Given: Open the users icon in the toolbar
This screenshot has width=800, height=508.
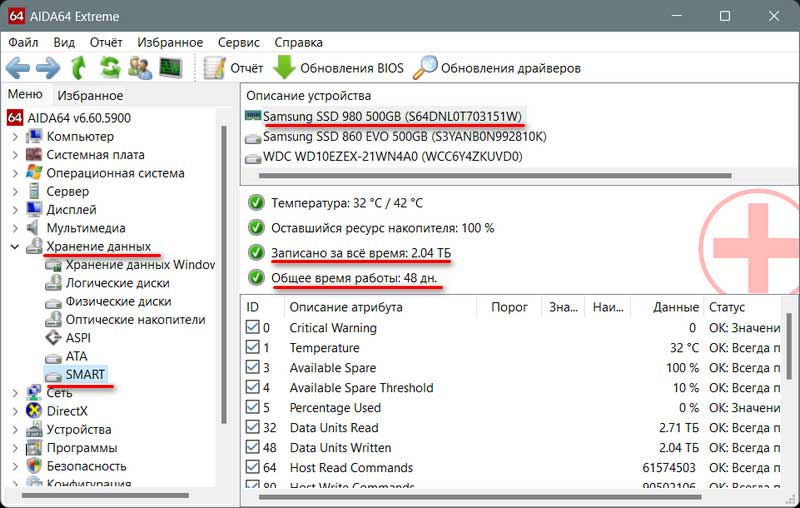Looking at the screenshot, I should pos(140,68).
